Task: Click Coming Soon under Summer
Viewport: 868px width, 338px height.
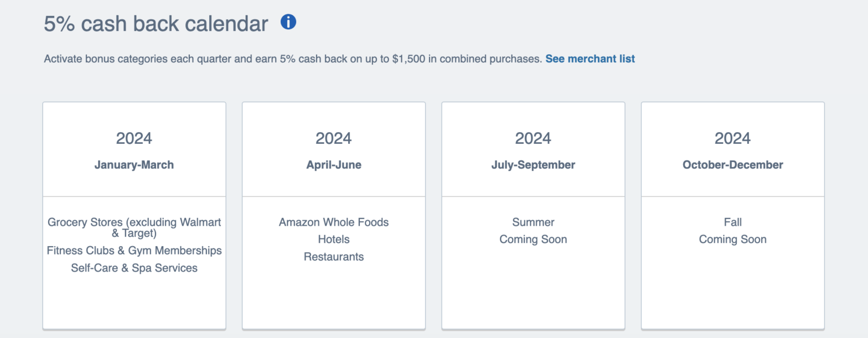Action: (533, 239)
